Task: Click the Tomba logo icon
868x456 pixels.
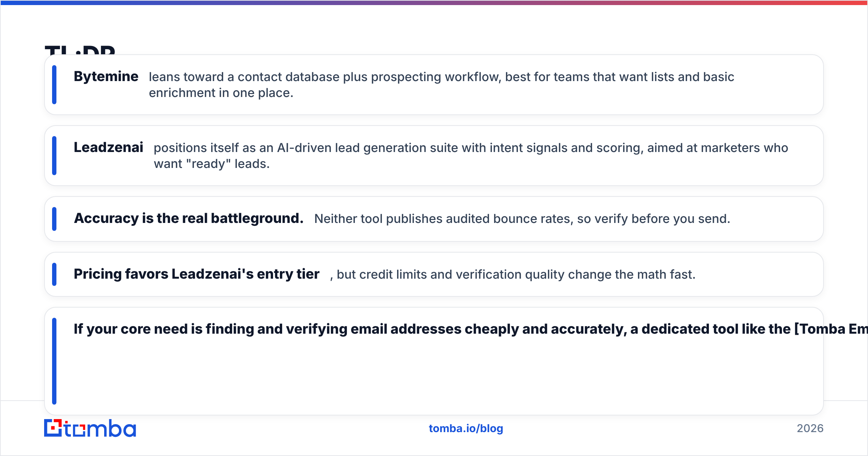Action: coord(53,428)
